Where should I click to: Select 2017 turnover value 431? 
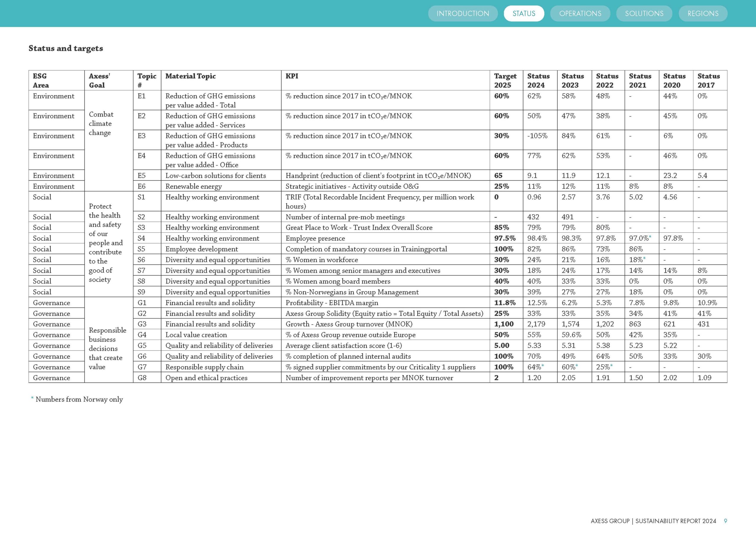point(703,324)
